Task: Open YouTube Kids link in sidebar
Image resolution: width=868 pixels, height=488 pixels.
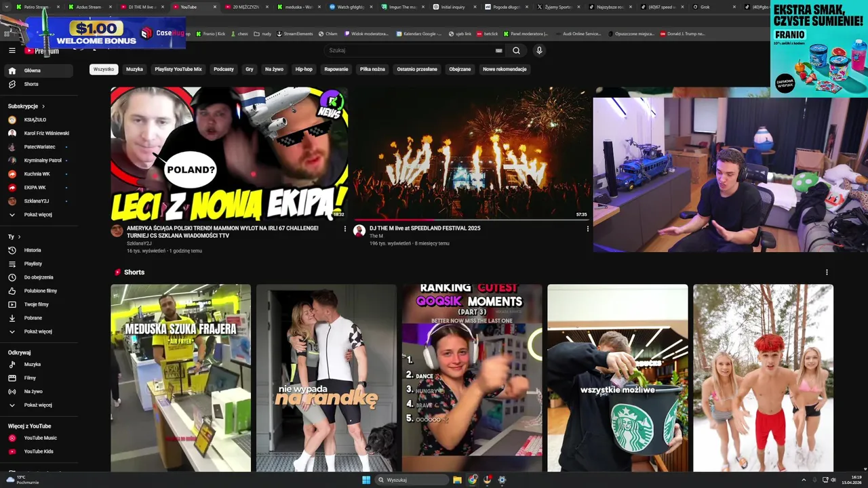Action: coord(39,451)
